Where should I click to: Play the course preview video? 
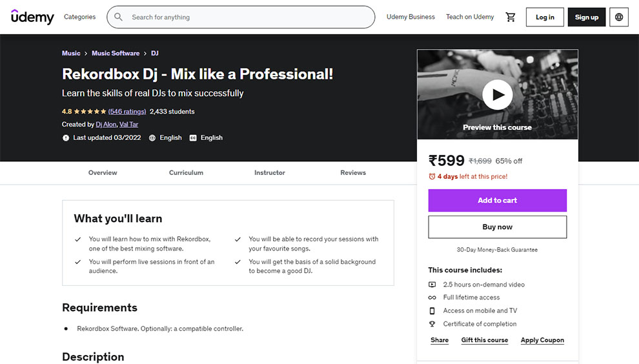(497, 95)
